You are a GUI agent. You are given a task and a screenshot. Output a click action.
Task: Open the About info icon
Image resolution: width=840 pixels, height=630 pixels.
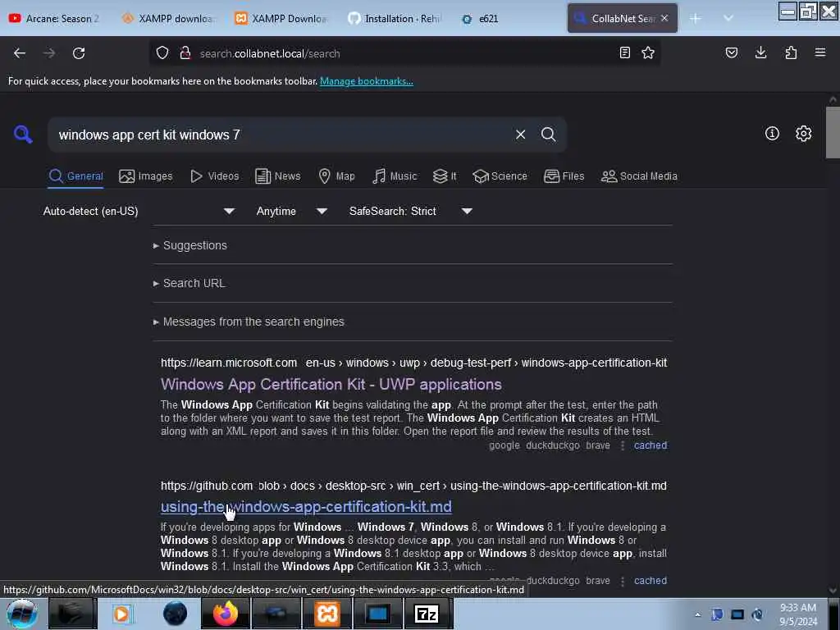(772, 134)
